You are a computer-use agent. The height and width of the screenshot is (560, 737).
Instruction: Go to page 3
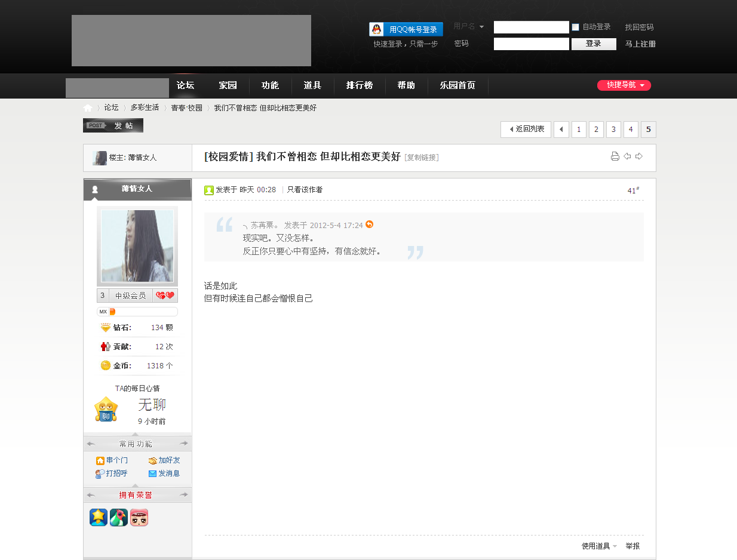pos(613,129)
